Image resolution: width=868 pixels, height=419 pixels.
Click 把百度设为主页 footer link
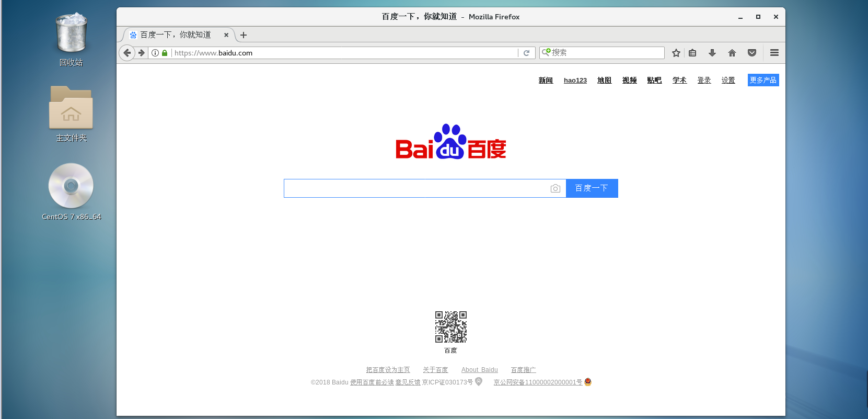[x=388, y=370]
